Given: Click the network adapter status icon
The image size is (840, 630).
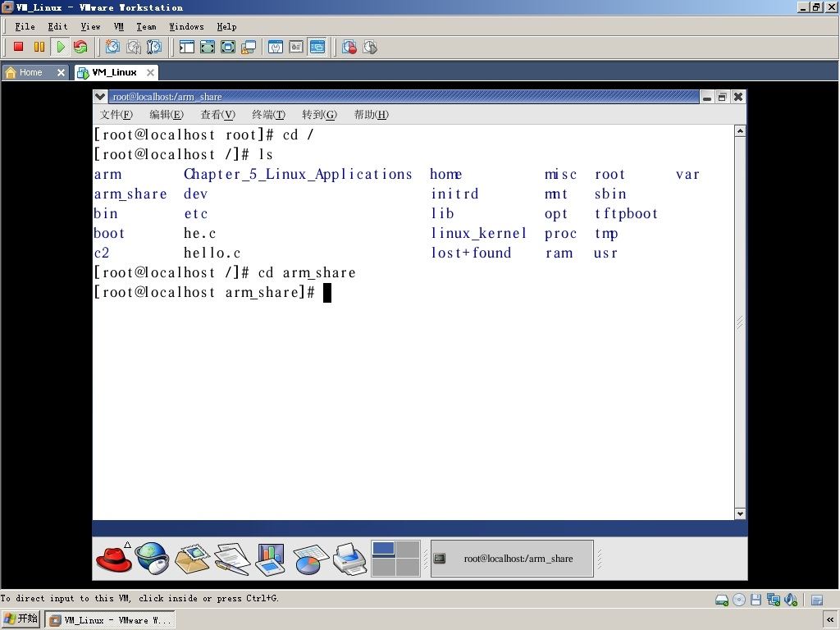Looking at the screenshot, I should (773, 600).
